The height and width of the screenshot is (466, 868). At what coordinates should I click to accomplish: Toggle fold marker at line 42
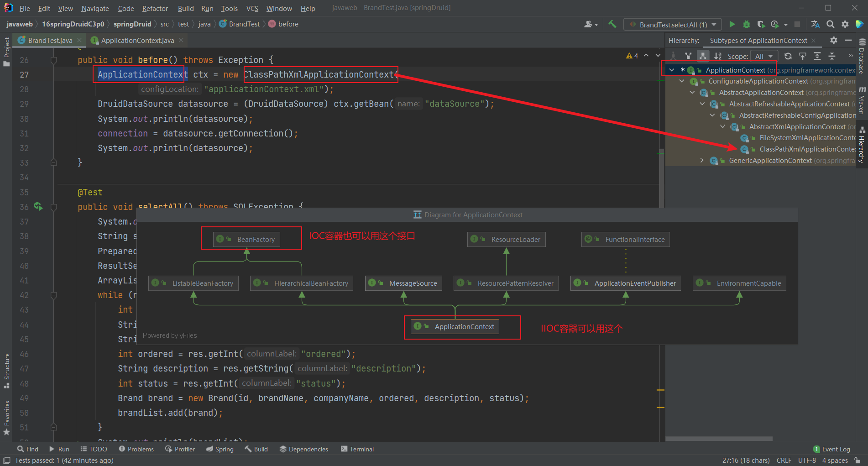point(53,295)
